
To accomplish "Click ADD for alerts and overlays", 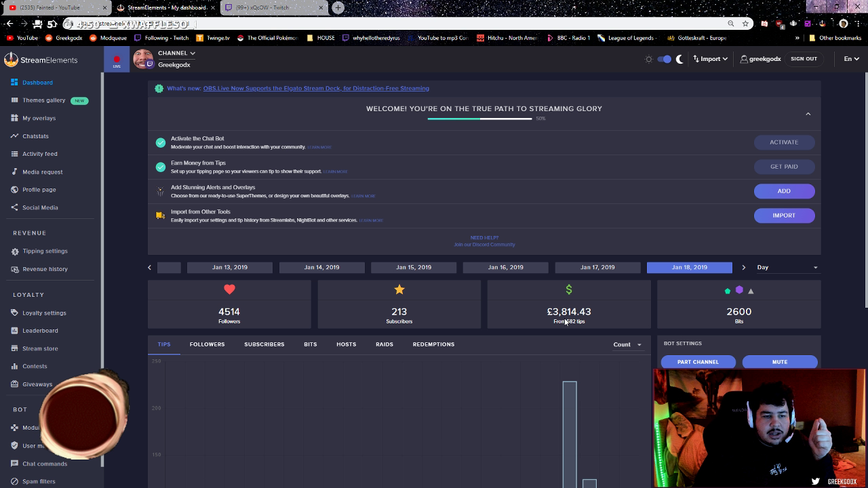I will pos(784,191).
